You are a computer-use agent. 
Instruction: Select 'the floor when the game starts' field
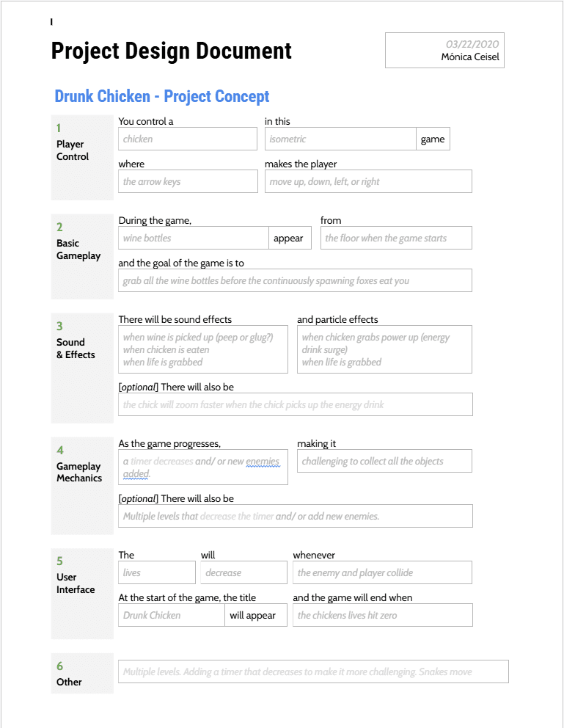tap(396, 238)
